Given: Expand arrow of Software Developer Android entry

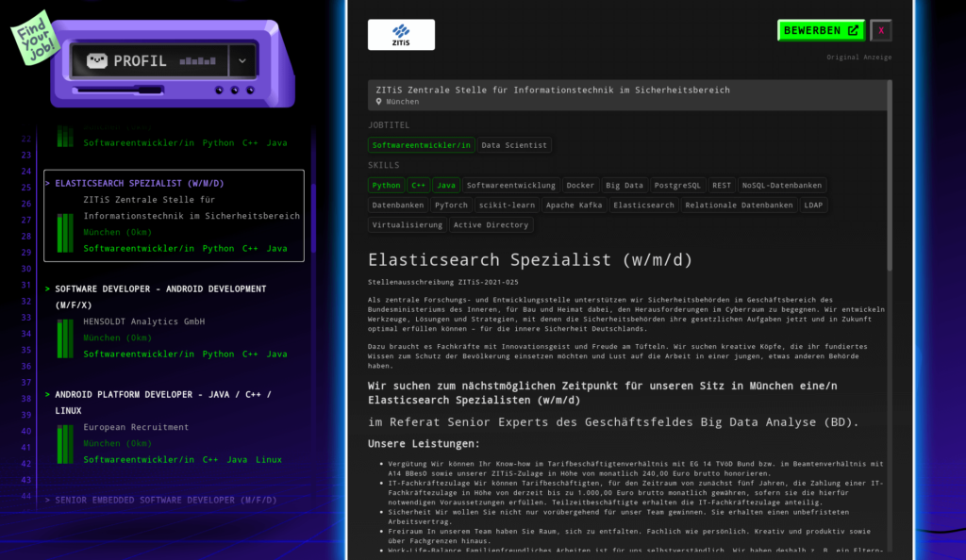Looking at the screenshot, I should (47, 288).
